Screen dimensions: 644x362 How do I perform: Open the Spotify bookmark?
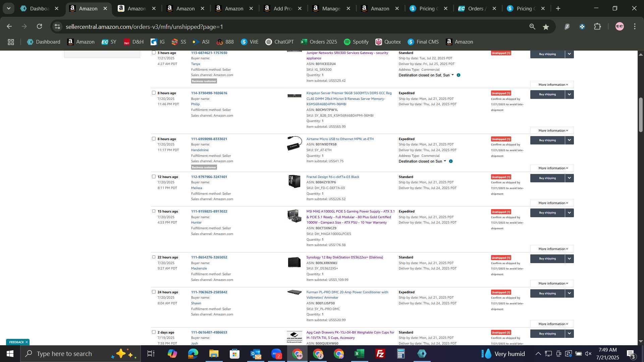click(x=356, y=42)
